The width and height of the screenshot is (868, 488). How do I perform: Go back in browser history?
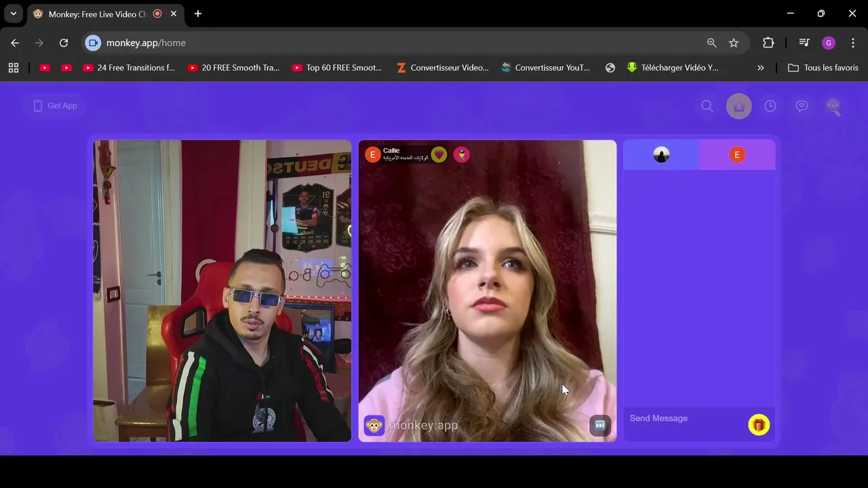(x=15, y=43)
